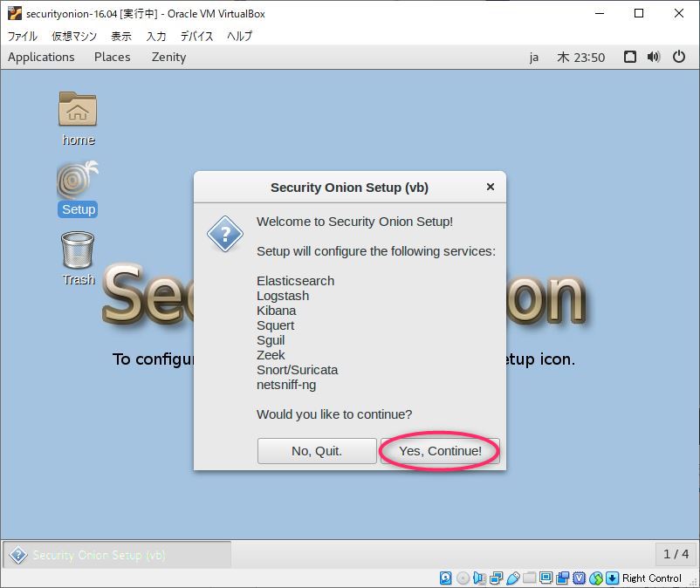Click the USB devices status icon
This screenshot has height=588, width=700.
coord(513,578)
